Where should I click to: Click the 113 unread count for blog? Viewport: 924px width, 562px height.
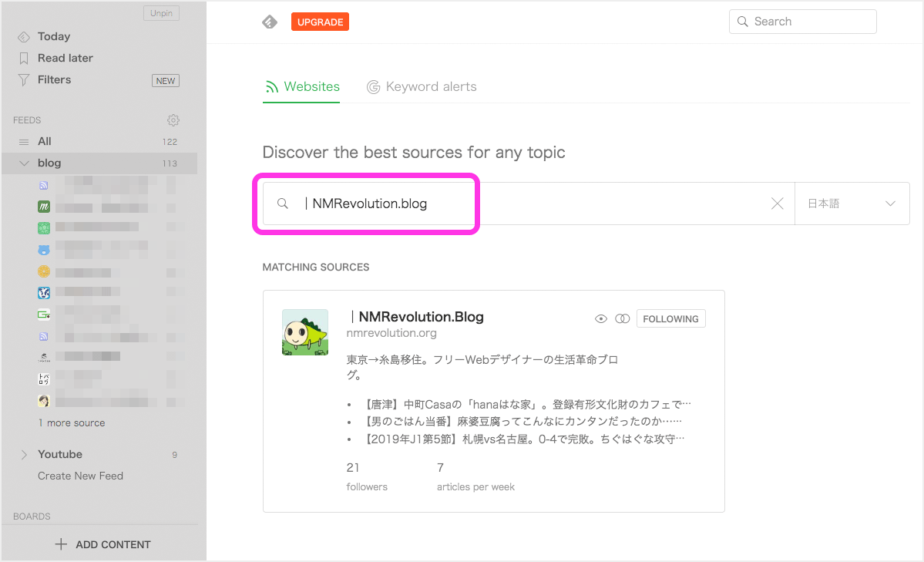click(x=170, y=164)
